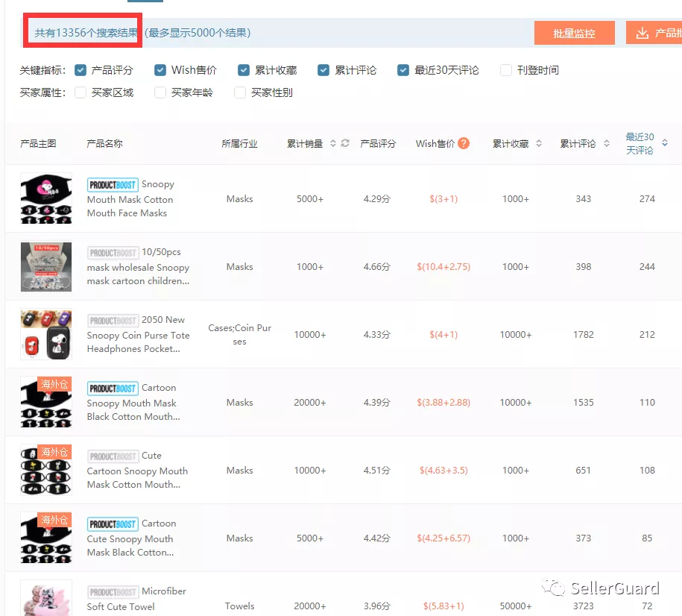682x616 pixels.
Task: Click the question mark help icon beside Wish售价
Action: (x=464, y=143)
